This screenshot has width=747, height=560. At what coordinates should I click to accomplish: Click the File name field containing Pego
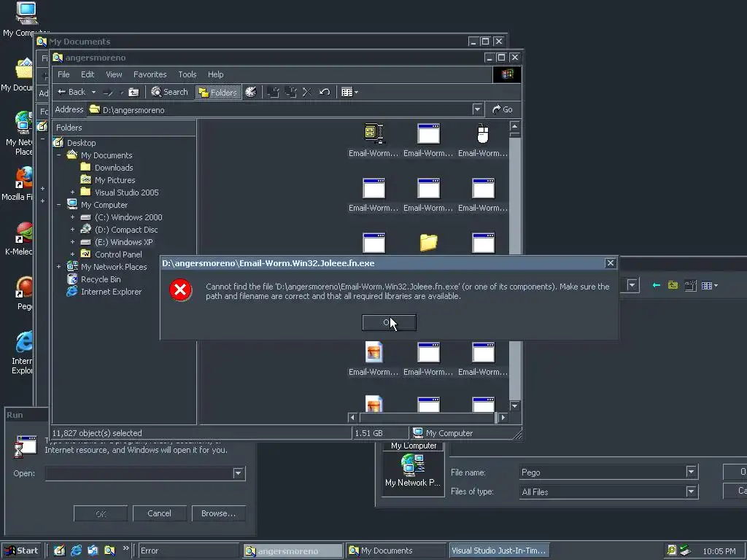click(602, 472)
